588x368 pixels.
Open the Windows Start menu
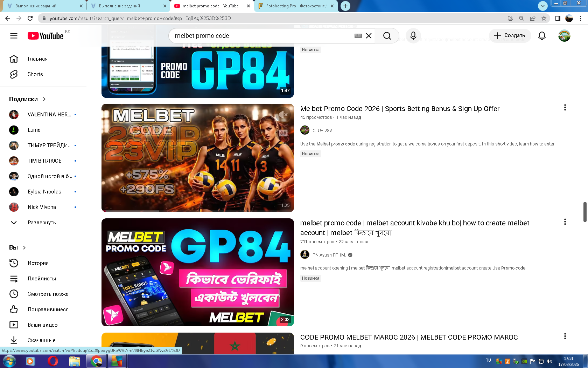click(9, 361)
